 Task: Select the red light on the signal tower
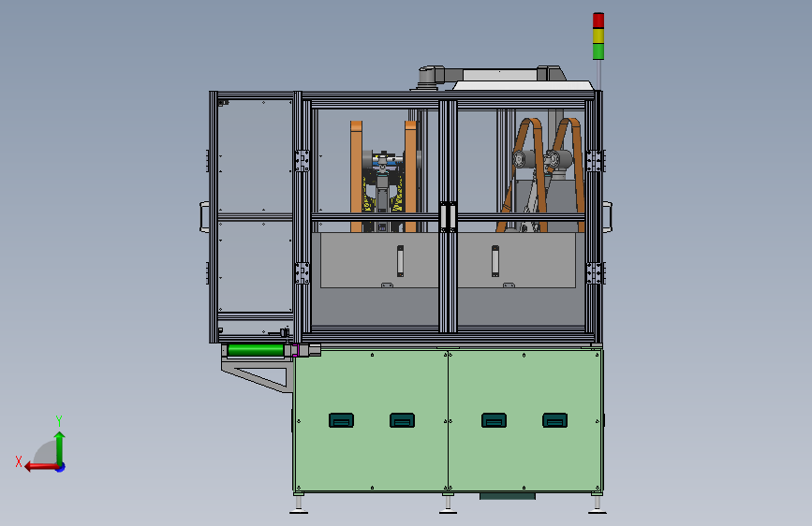click(x=598, y=21)
